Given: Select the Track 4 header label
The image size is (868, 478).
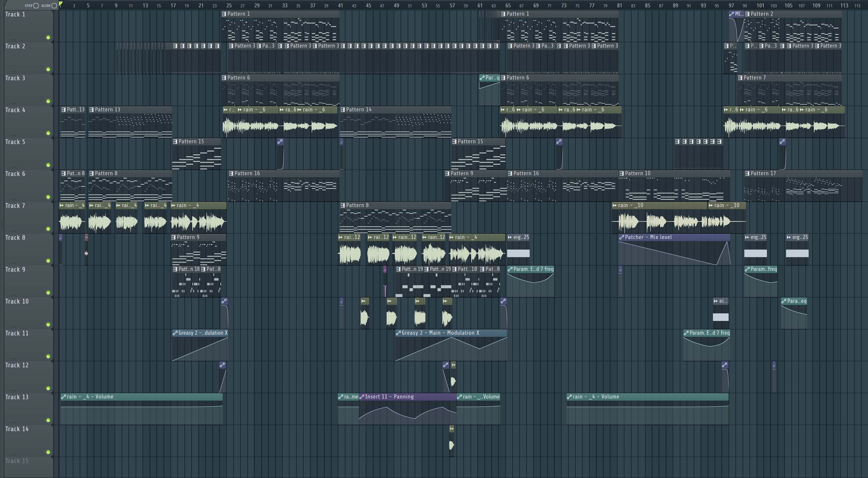Looking at the screenshot, I should 15,110.
